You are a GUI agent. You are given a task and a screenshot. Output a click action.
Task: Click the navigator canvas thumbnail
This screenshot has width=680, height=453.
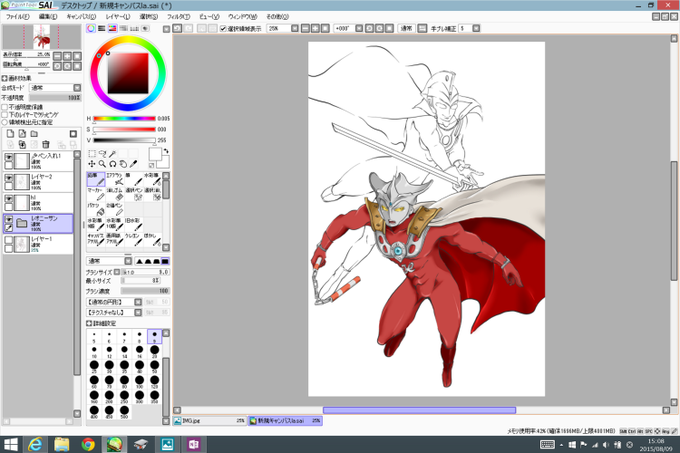pos(42,36)
